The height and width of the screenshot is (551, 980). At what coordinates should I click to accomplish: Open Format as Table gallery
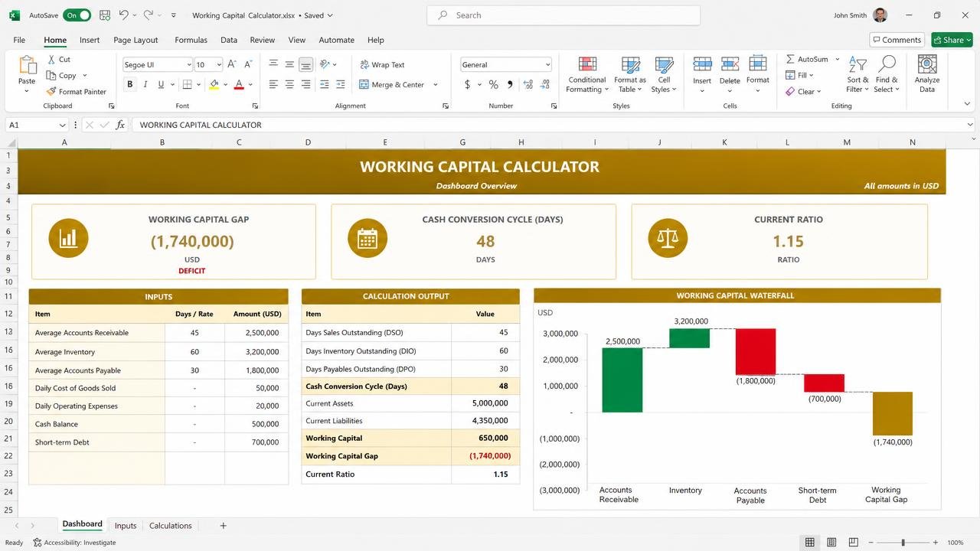click(x=630, y=74)
